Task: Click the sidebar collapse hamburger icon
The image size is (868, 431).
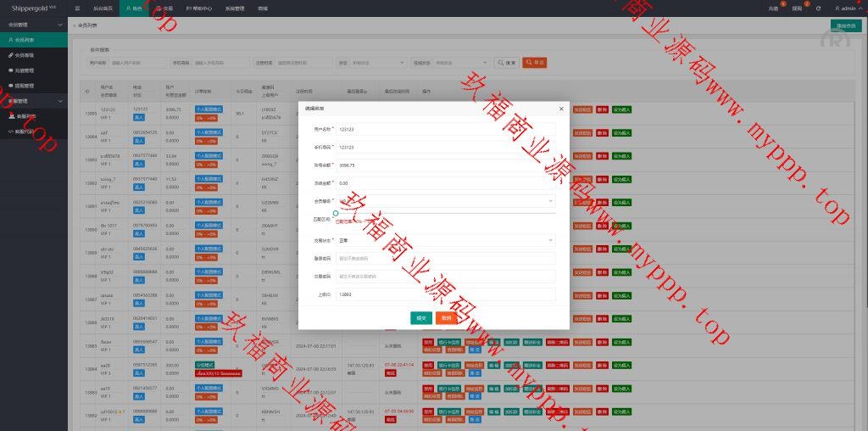Action: [x=77, y=8]
